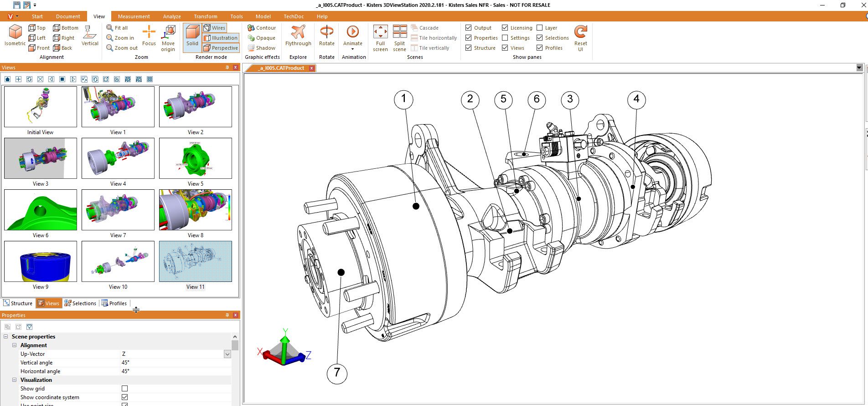Toggle the Perspective render button
Image resolution: width=868 pixels, height=406 pixels.
[221, 48]
